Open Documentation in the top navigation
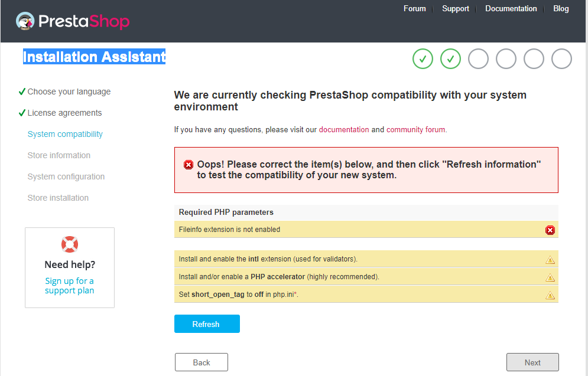The height and width of the screenshot is (376, 588). [511, 9]
